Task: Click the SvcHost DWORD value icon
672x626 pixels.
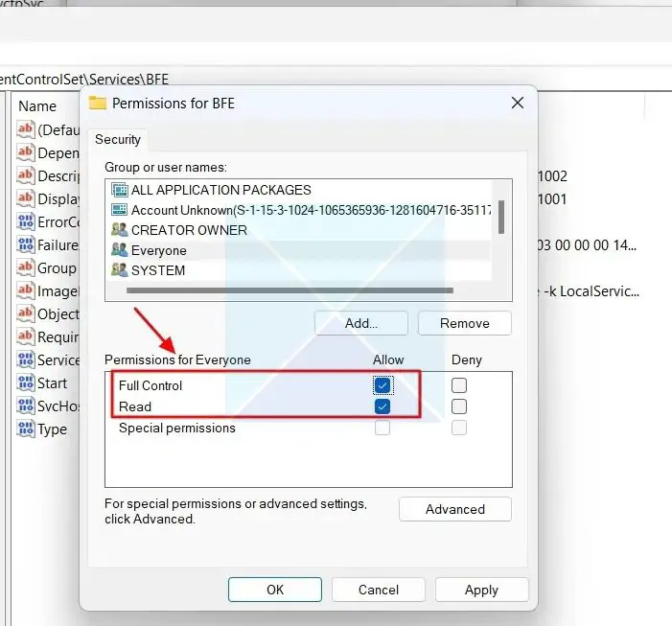Action: click(x=26, y=406)
